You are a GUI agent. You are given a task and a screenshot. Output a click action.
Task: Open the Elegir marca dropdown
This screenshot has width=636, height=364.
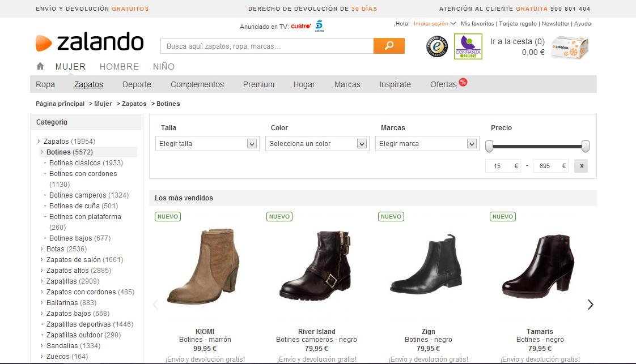(427, 144)
